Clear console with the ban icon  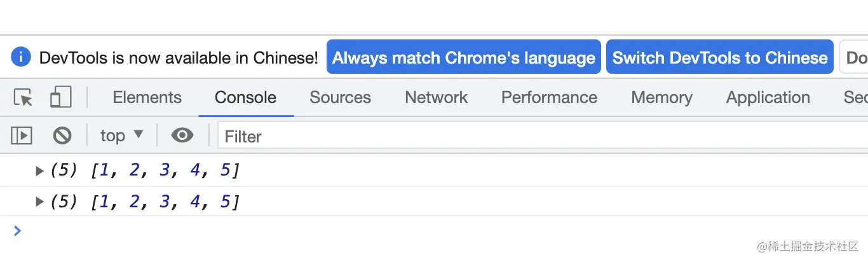[62, 135]
